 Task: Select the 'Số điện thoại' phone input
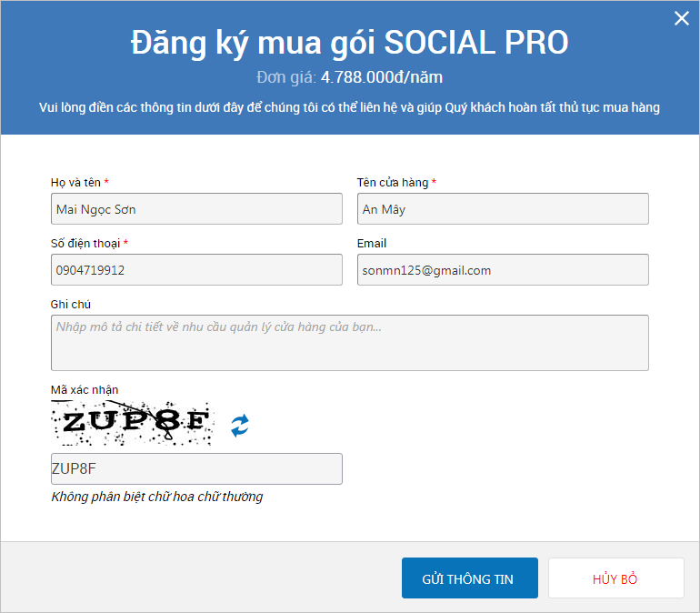click(196, 270)
